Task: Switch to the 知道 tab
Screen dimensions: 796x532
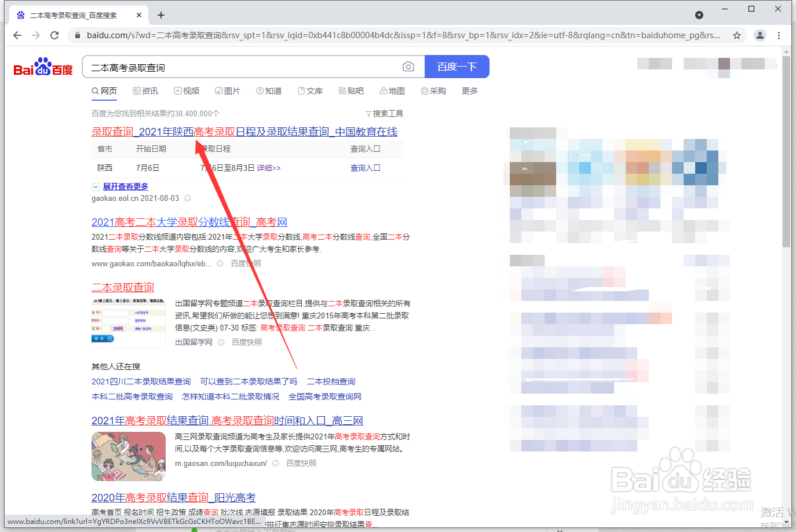Action: pyautogui.click(x=269, y=91)
